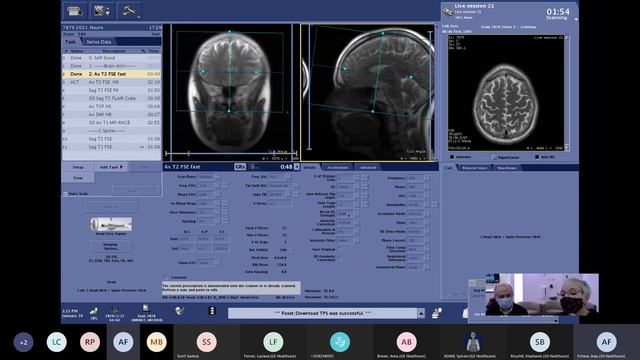Screen dimensions: 640x360
Task: Toggle the Reference checkbox under live viewer
Action: coord(452,157)
